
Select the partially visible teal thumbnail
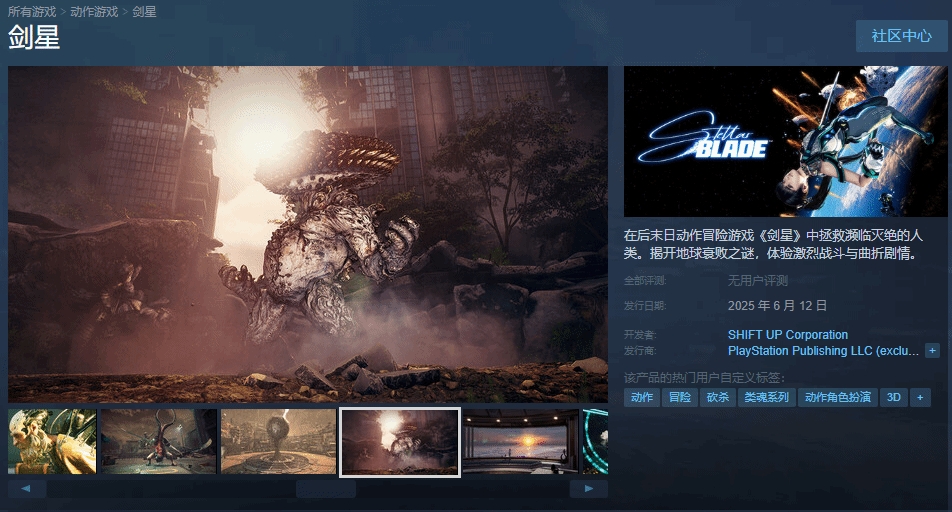595,442
